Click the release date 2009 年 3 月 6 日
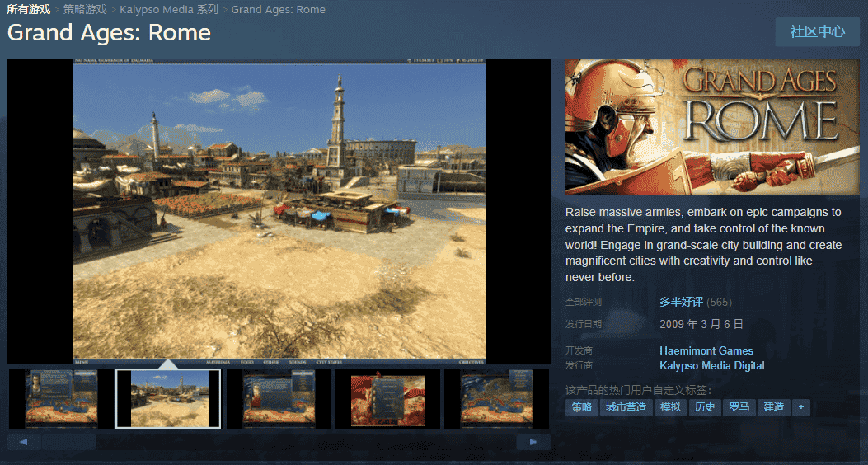The width and height of the screenshot is (868, 465). (x=701, y=324)
